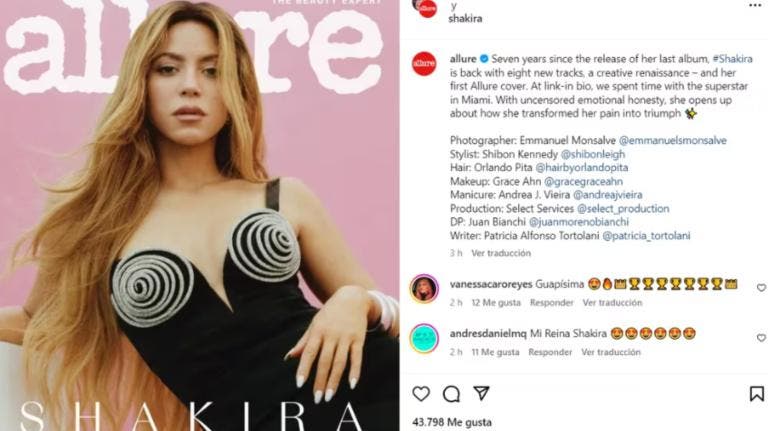Translate andresdanielmq's comment
Viewport: 770px width, 431px height.
pyautogui.click(x=611, y=352)
